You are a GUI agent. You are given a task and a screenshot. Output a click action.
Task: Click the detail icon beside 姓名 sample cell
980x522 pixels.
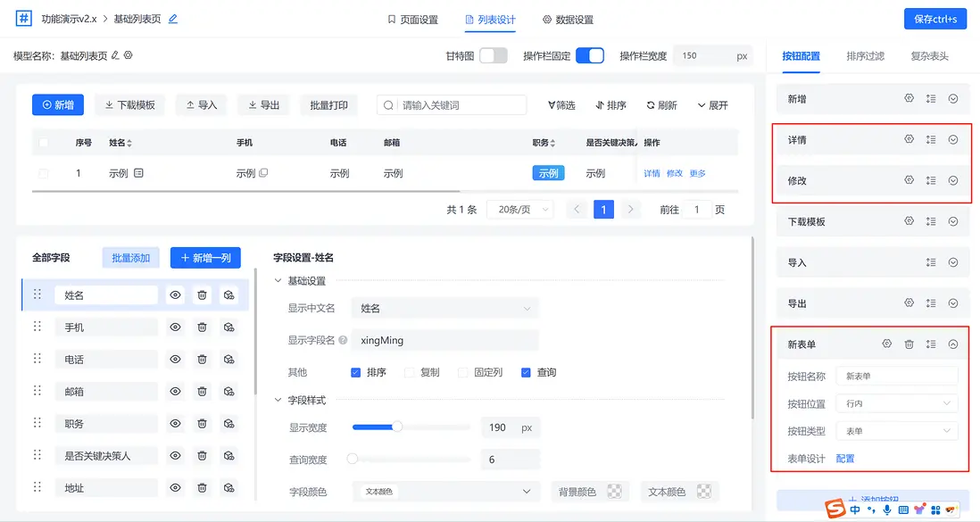(138, 173)
